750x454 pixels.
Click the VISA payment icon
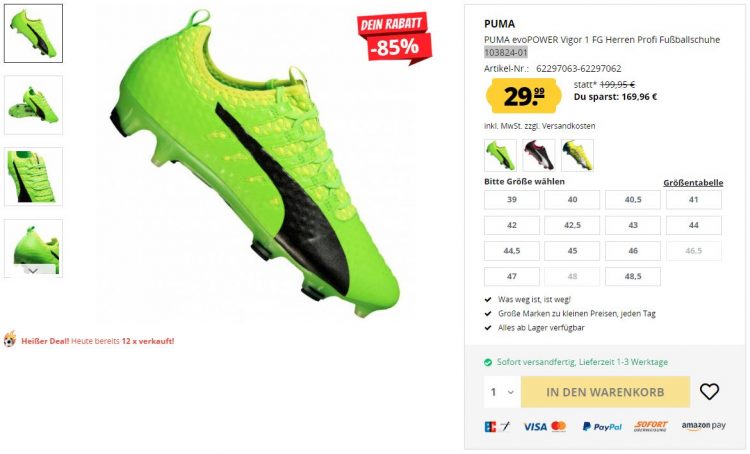pos(535,426)
